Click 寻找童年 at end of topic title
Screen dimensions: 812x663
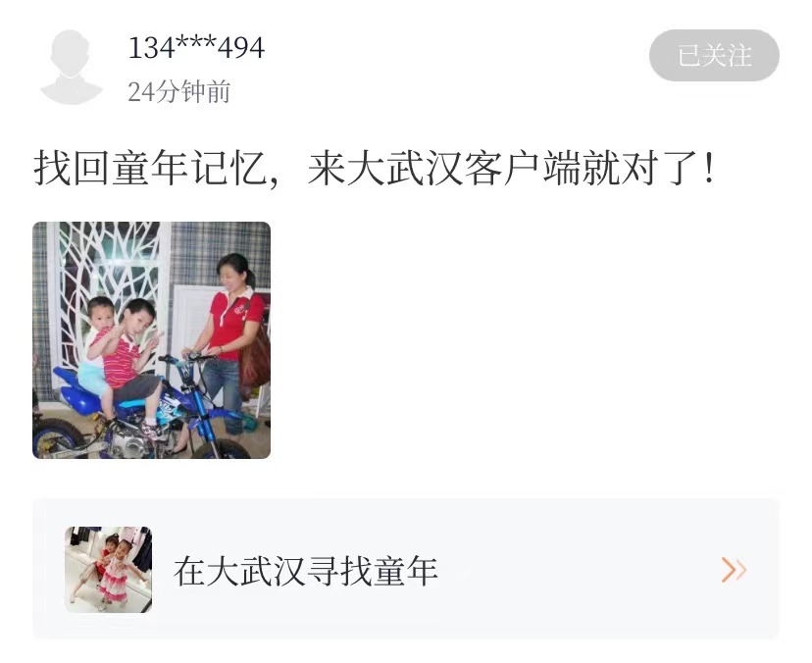372,571
